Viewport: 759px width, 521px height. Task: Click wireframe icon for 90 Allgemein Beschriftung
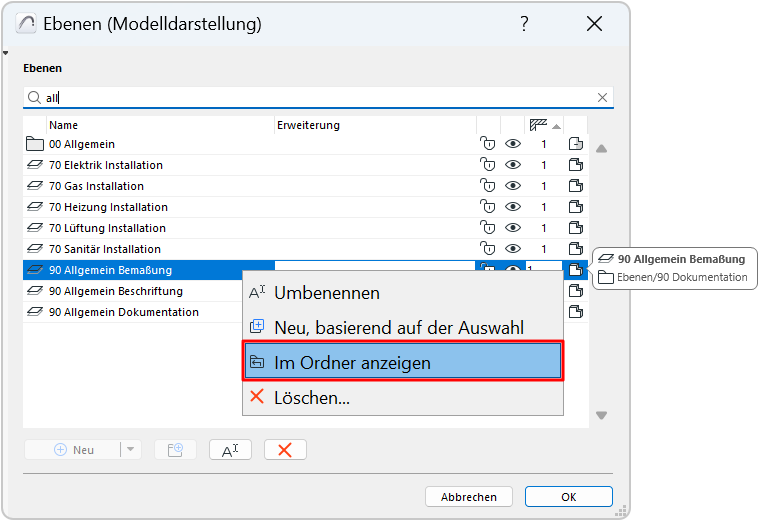point(576,291)
